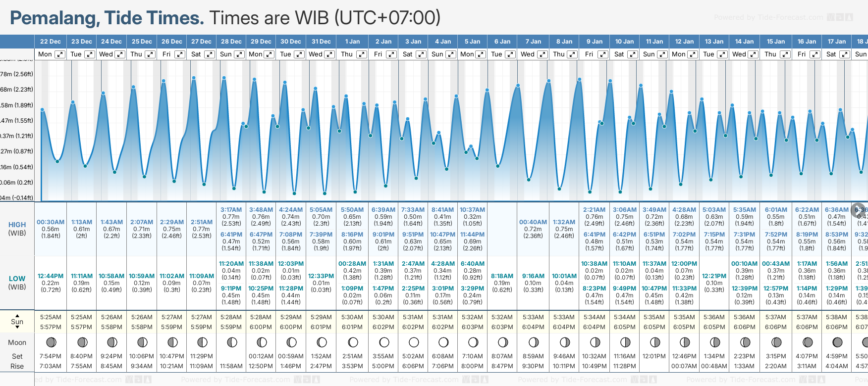Image resolution: width=868 pixels, height=386 pixels.
Task: Click the moon phase icon for 22 Dec
Action: 51,342
